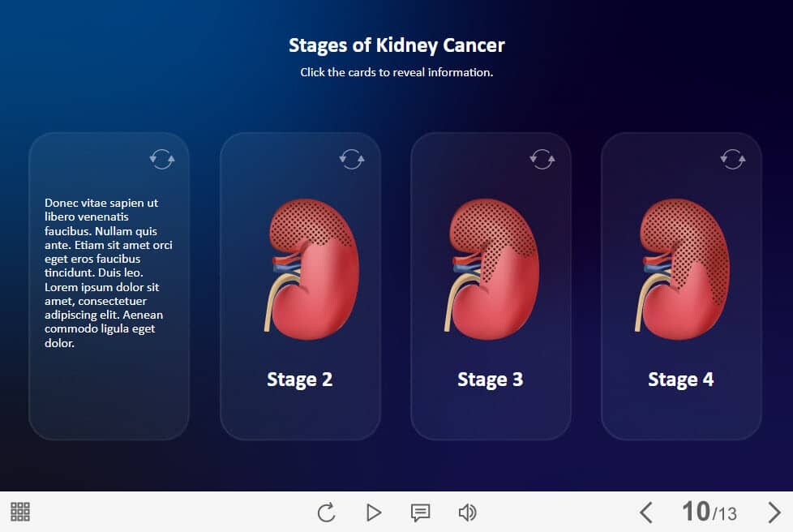This screenshot has width=793, height=532.
Task: Flip back the first card using its rotate icon
Action: (x=162, y=159)
